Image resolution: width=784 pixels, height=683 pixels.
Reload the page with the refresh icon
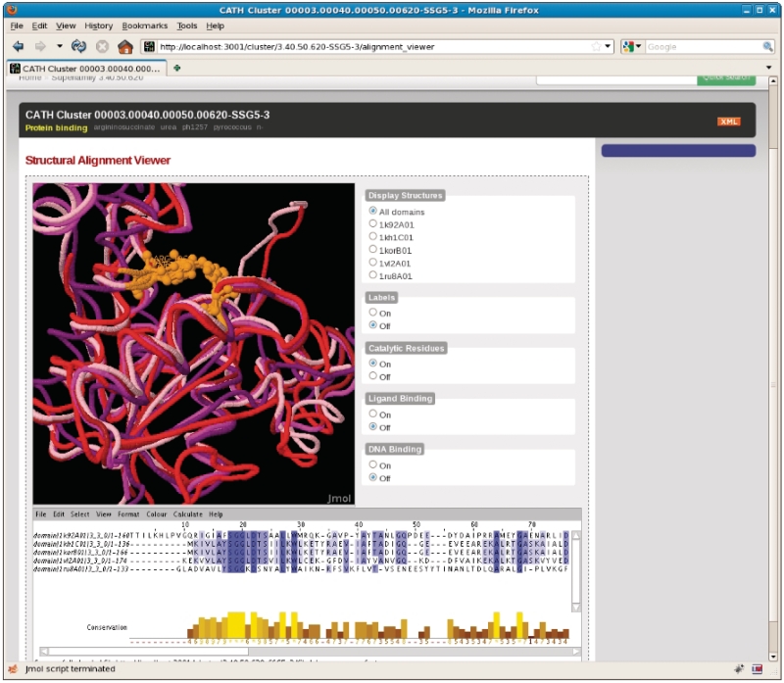pos(78,46)
